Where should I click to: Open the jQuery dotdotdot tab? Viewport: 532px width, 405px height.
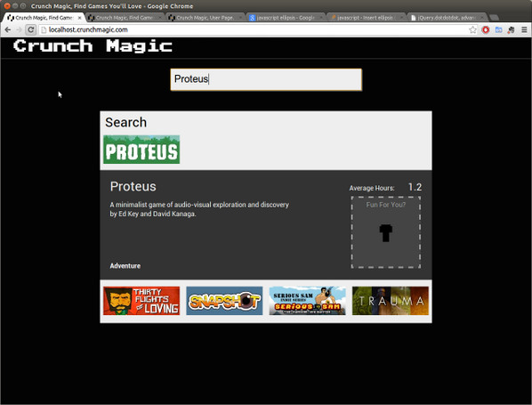pos(447,17)
